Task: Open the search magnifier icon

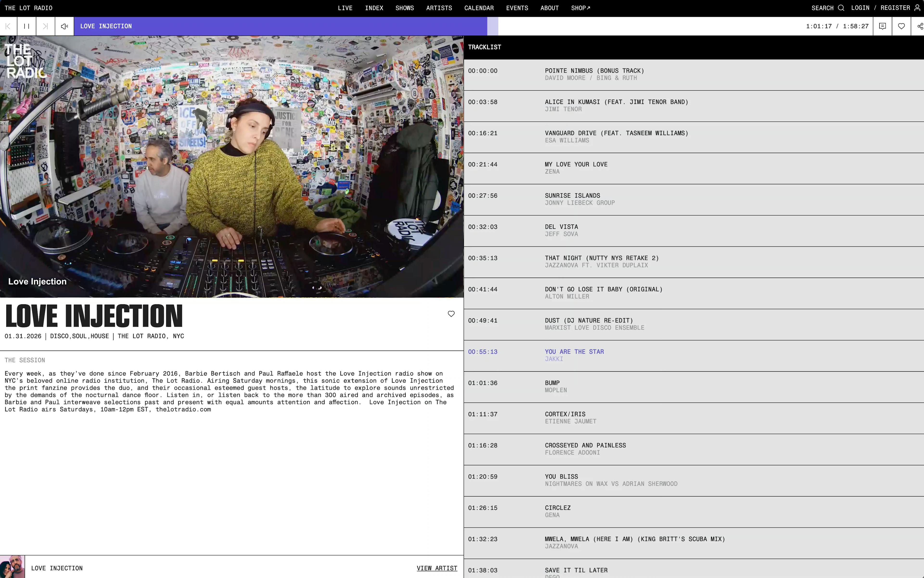Action: pyautogui.click(x=841, y=8)
